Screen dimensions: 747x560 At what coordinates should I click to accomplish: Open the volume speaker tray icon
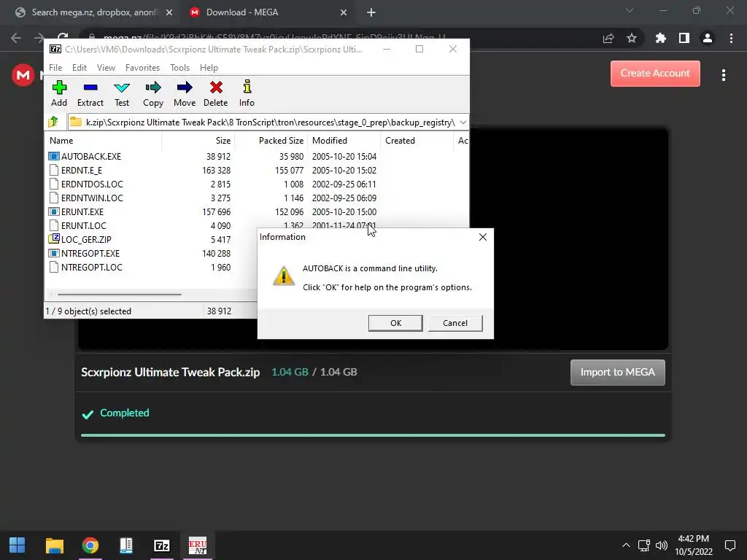pyautogui.click(x=661, y=545)
